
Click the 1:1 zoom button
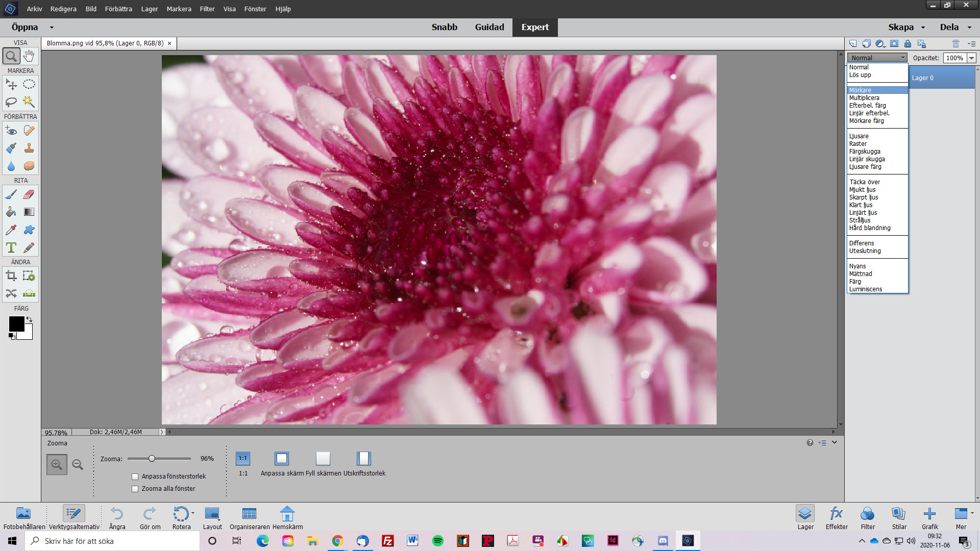coord(242,458)
